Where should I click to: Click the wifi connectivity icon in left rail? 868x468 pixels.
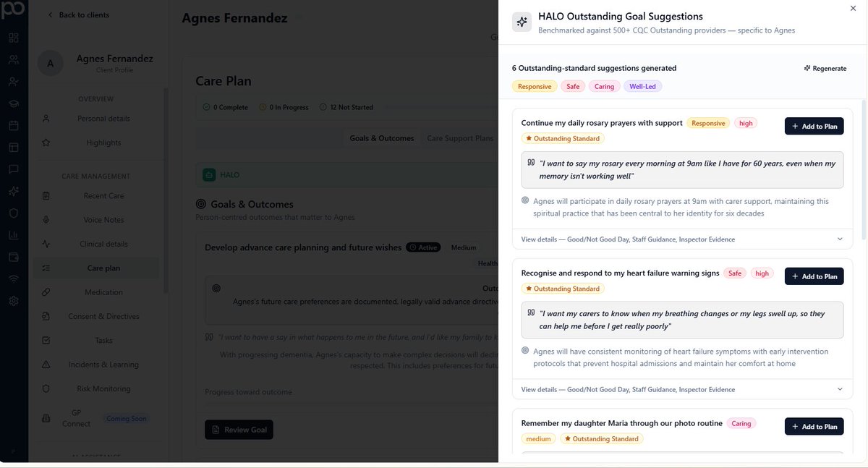tap(14, 279)
